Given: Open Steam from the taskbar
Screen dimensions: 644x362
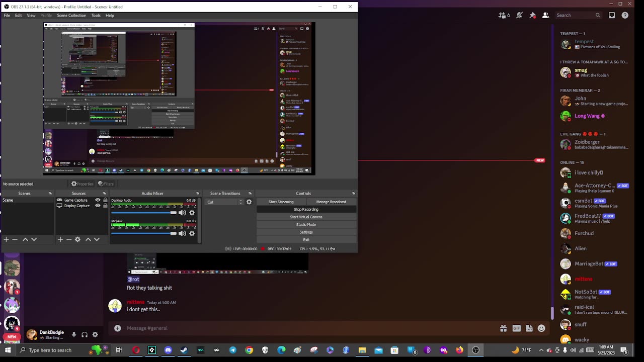Looking at the screenshot, I should click(x=184, y=350).
